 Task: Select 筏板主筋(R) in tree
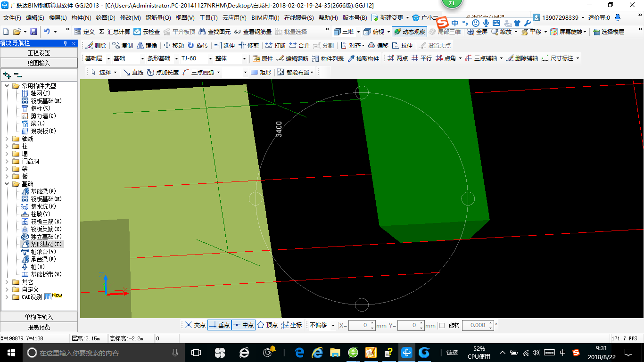tap(46, 222)
